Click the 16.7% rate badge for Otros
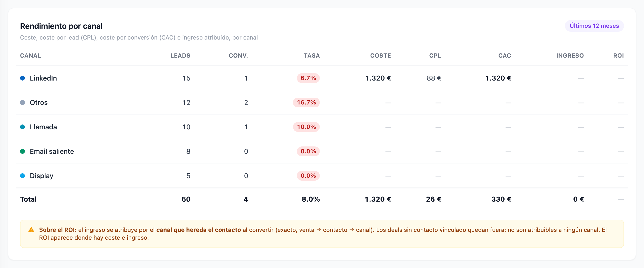The height and width of the screenshot is (268, 644). (x=306, y=103)
